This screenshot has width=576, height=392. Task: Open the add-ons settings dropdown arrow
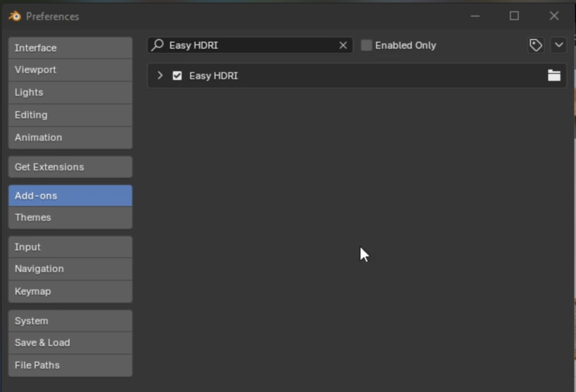(559, 45)
